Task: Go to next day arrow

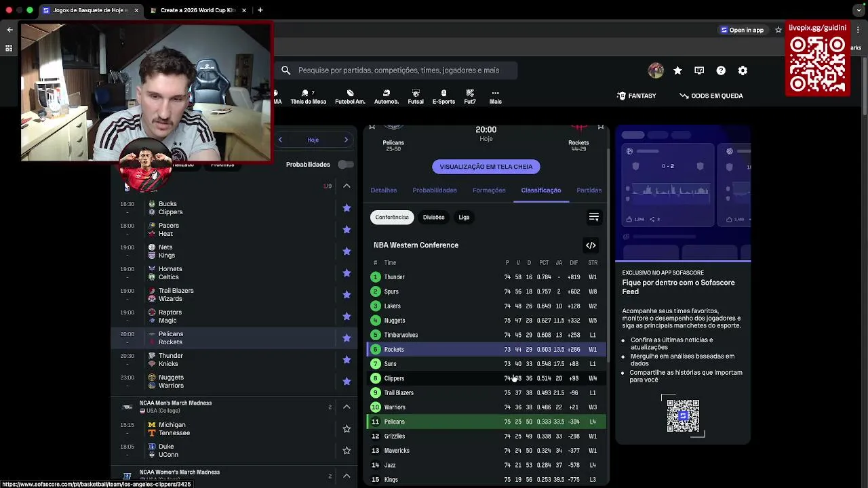Action: click(346, 140)
